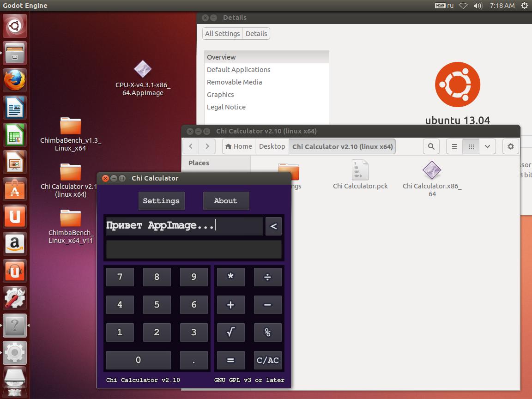Screen dimensions: 532x399
Task: Open Amazon launcher icon
Action: click(15, 244)
